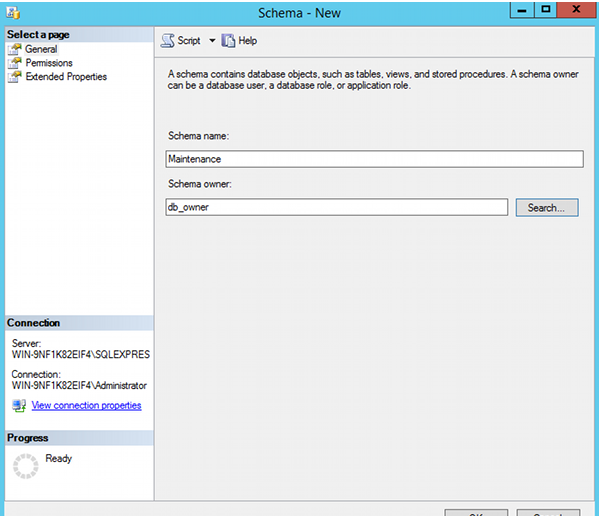Screen dimensions: 599x516
Task: Click inside the Schema owner field
Action: (x=337, y=207)
